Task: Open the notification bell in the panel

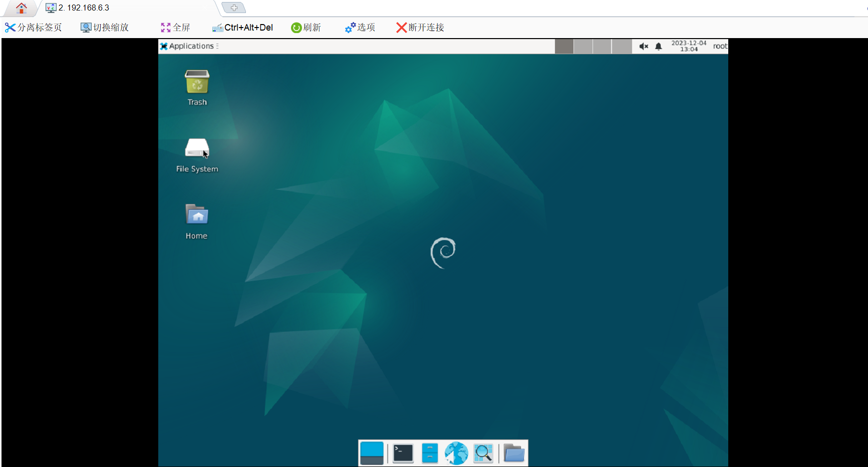Action: tap(659, 46)
